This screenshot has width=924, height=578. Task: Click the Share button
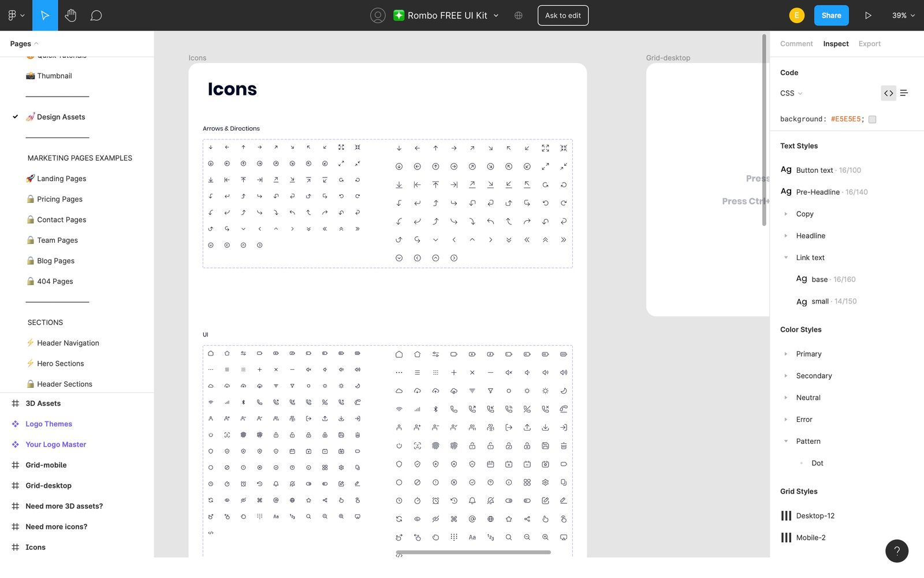[x=831, y=16]
